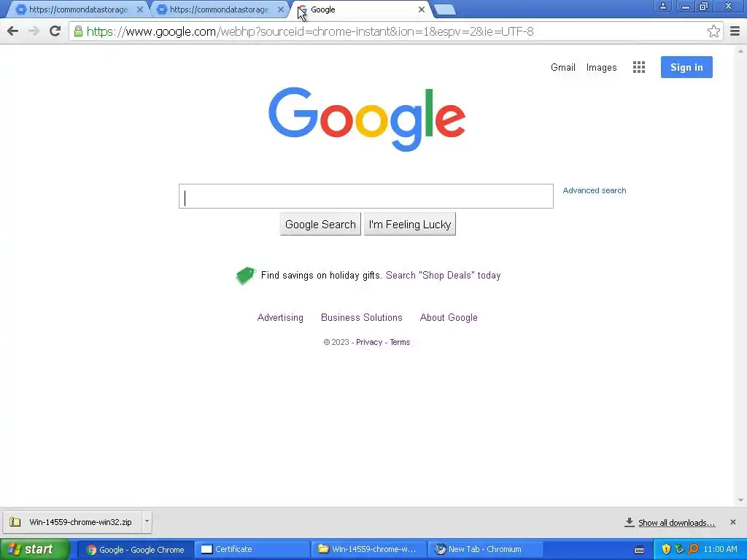Open the About Google link

pos(449,318)
